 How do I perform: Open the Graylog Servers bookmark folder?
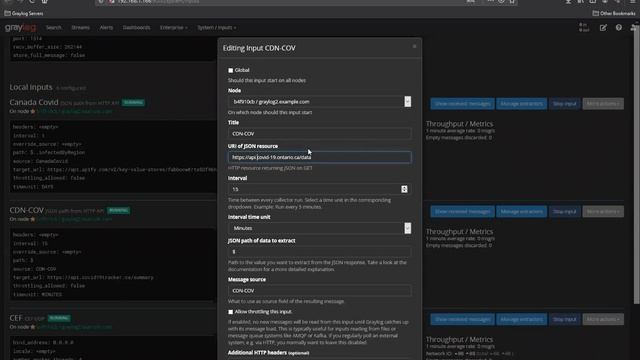24,13
